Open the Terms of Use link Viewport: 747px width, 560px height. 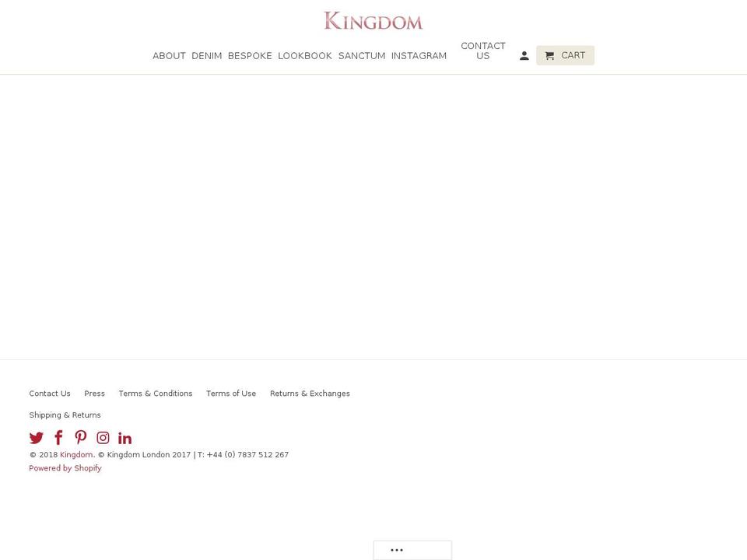point(231,394)
